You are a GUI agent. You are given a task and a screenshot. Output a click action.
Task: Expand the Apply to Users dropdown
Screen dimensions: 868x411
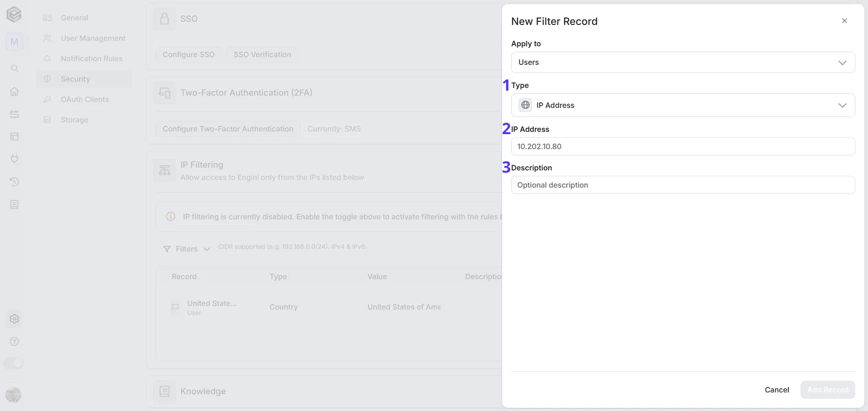tap(683, 63)
